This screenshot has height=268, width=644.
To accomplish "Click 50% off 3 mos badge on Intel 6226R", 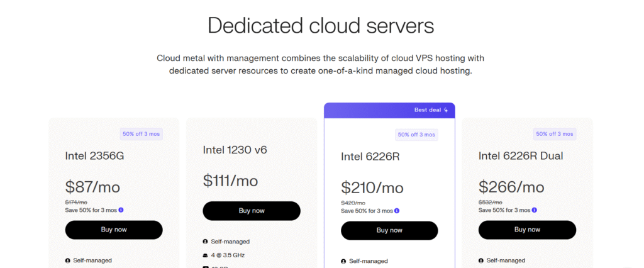I will [x=416, y=135].
